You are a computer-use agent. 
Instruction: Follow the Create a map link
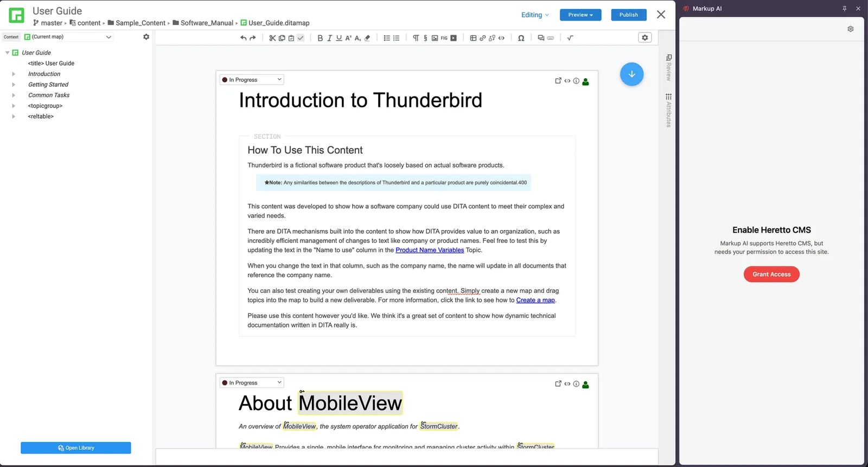(x=535, y=300)
